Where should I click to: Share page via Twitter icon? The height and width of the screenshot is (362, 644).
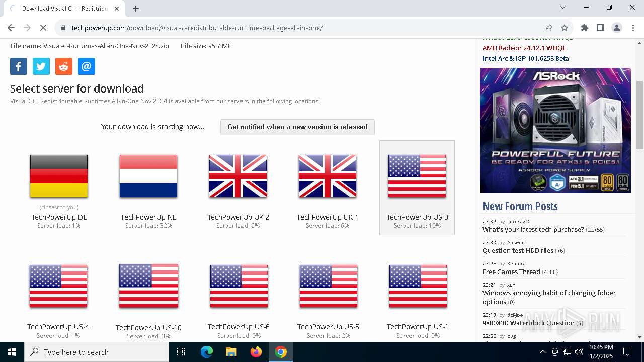(41, 66)
